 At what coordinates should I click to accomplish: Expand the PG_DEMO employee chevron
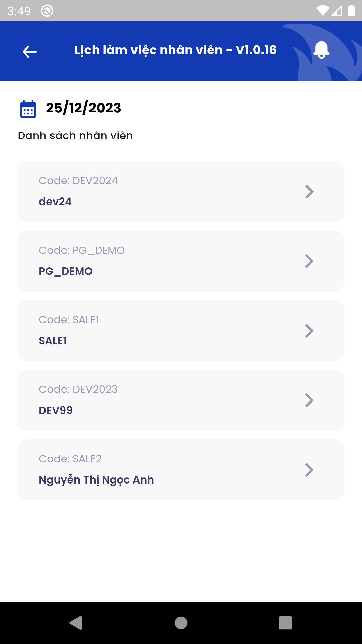coord(309,261)
